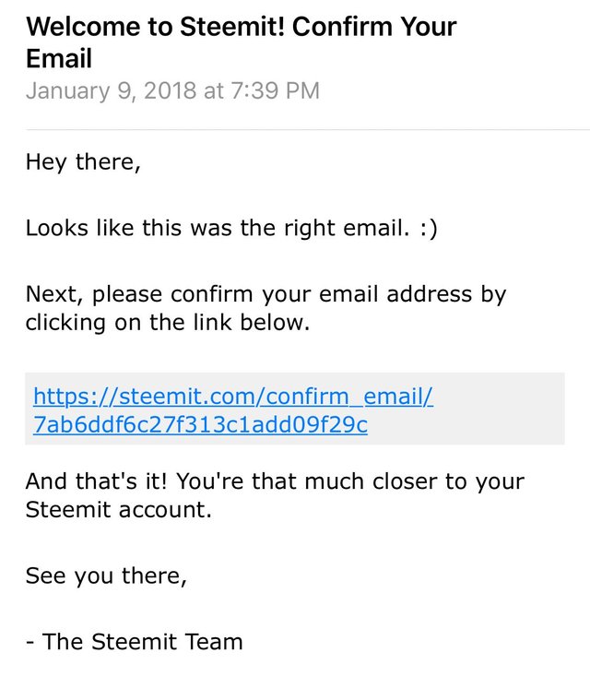Viewport: 590px width, 700px height.
Task: Click the link's code line starting with 7ab6ddf6
Action: pos(200,425)
